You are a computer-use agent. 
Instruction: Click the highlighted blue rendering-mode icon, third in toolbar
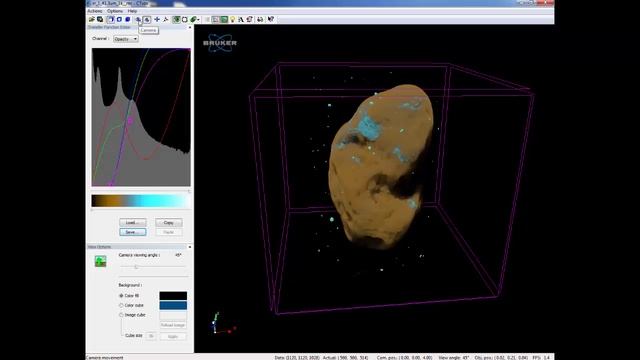pos(111,19)
